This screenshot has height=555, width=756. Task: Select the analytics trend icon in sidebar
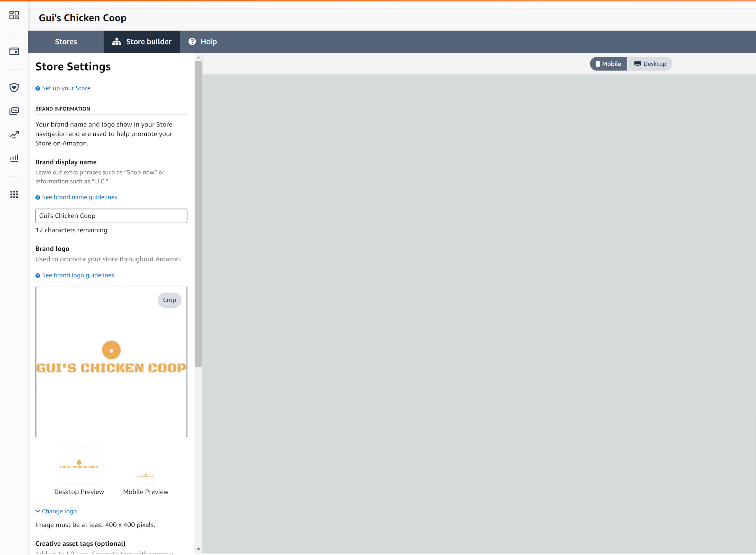(x=14, y=135)
